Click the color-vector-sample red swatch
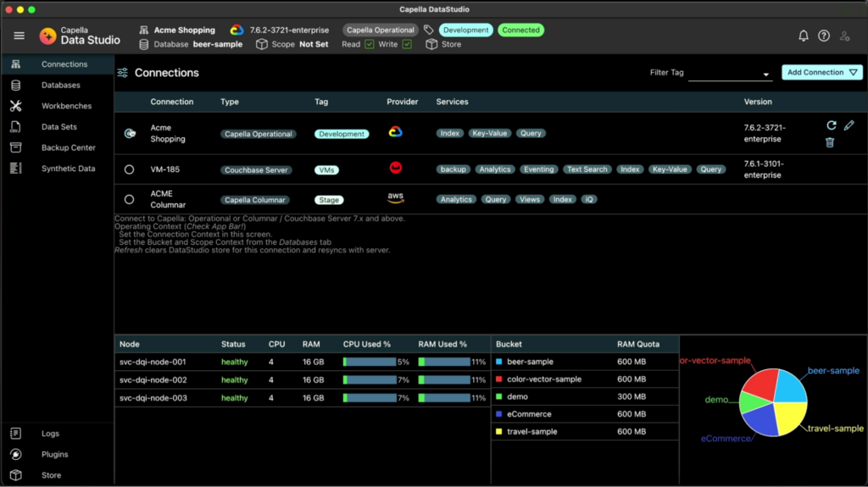The width and height of the screenshot is (868, 487). pos(498,379)
